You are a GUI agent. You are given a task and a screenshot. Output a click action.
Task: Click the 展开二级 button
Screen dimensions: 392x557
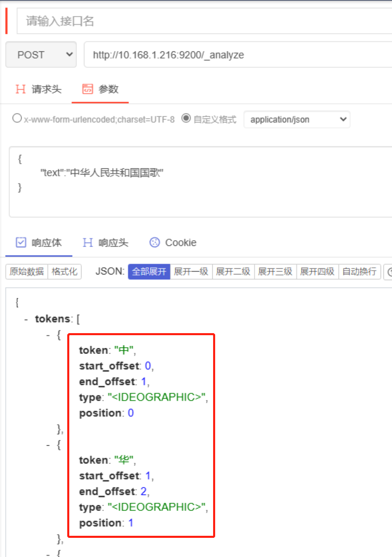233,272
